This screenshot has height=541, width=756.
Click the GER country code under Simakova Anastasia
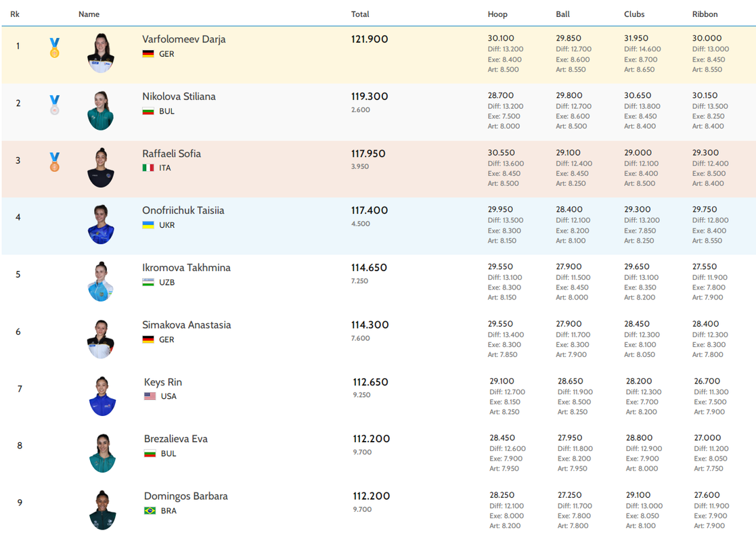(166, 339)
